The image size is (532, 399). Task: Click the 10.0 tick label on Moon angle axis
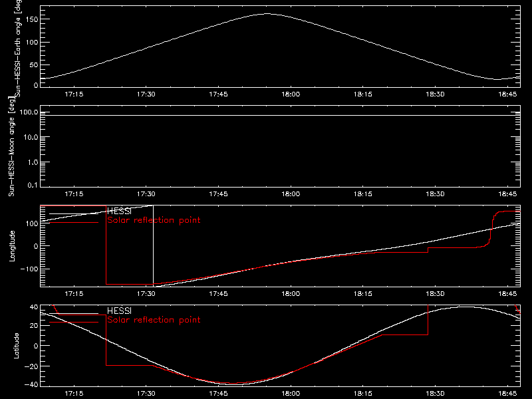(31, 138)
